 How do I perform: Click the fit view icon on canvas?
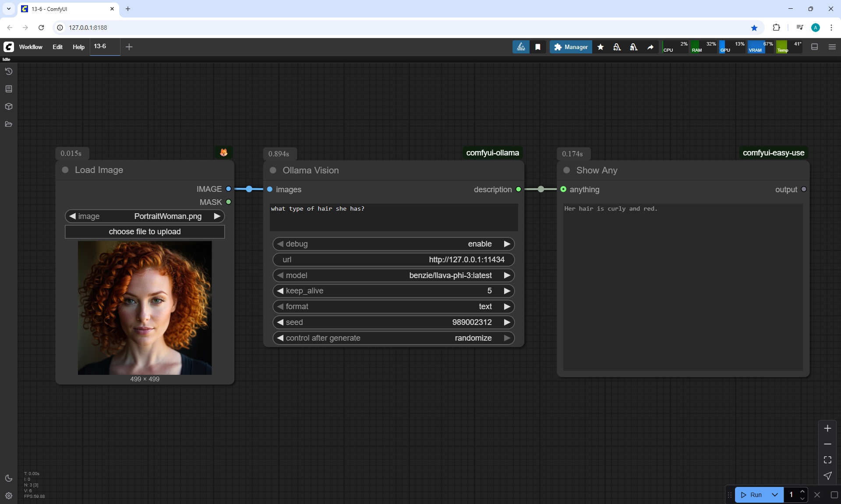coord(827,460)
